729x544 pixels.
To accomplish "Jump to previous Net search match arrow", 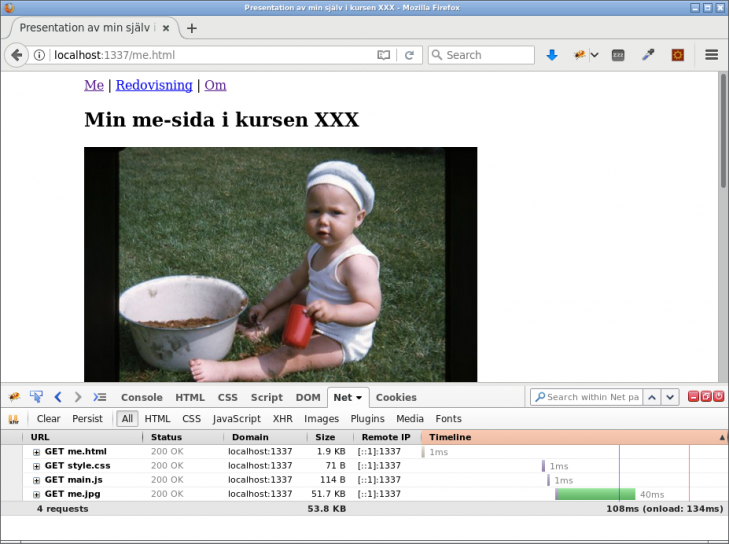I will click(x=652, y=397).
